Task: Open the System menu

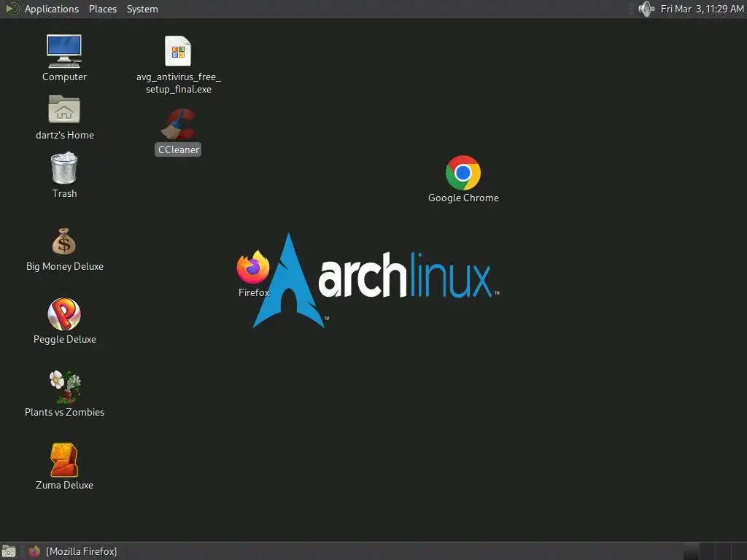Action: (x=142, y=9)
